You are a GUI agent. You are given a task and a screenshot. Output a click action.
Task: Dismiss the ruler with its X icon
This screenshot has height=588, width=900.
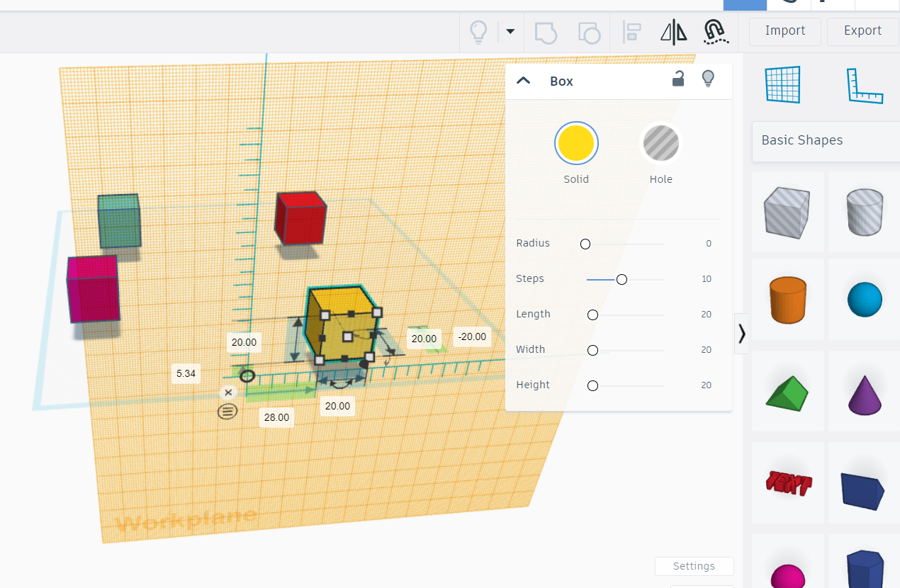coord(228,392)
